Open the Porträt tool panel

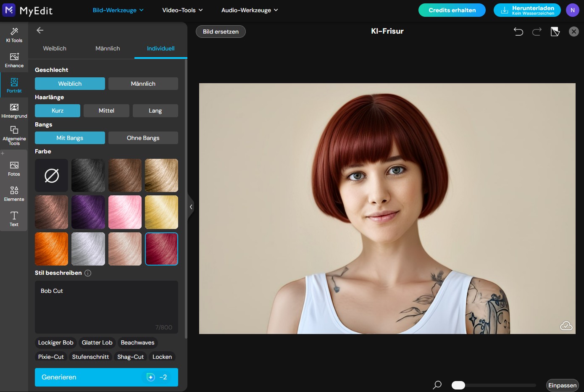[14, 85]
